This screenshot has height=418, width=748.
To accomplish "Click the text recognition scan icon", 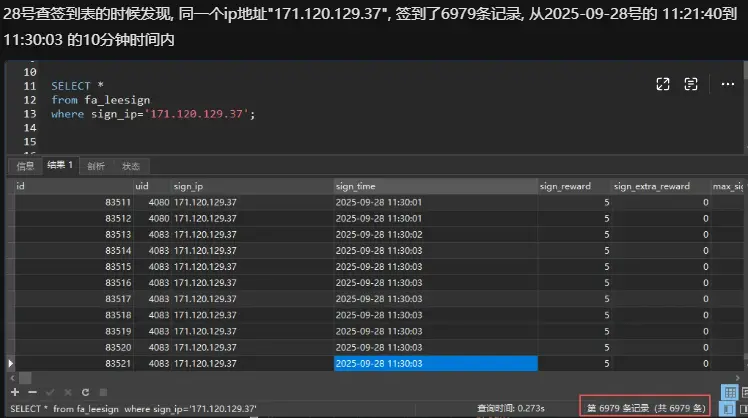I will pos(690,84).
